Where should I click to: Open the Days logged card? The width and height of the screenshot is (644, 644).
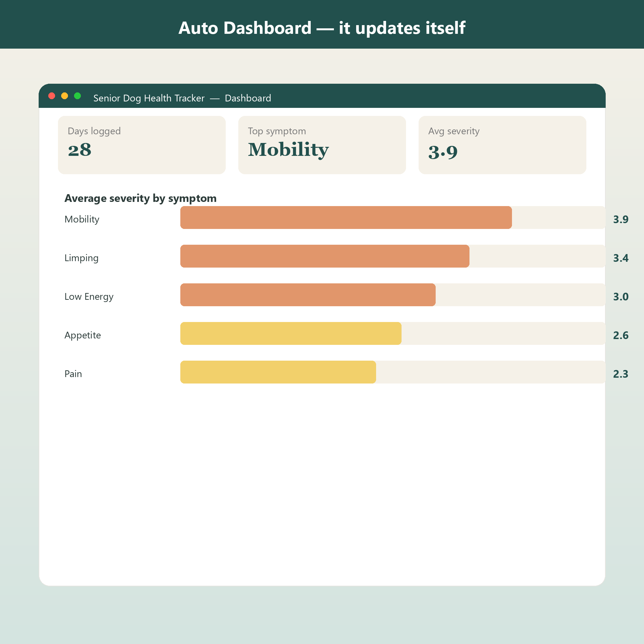pyautogui.click(x=142, y=145)
